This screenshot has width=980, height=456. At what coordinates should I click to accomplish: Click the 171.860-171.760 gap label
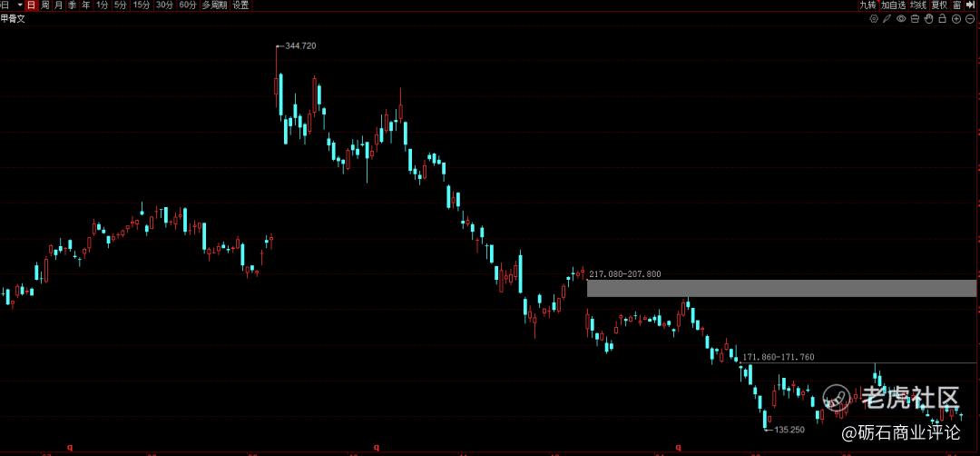pyautogui.click(x=779, y=357)
